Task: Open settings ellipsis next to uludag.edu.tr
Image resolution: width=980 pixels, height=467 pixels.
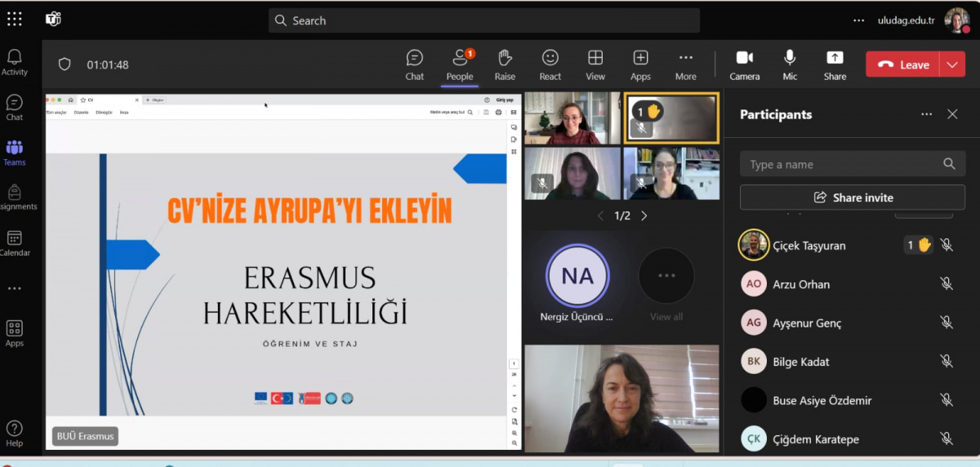Action: coord(858,20)
